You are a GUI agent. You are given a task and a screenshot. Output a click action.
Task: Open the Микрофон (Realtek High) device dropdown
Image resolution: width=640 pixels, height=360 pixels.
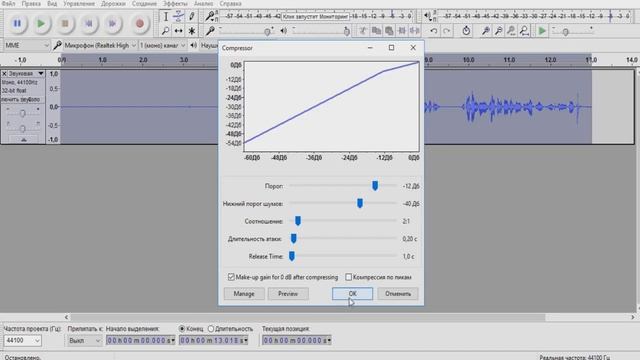[x=100, y=45]
